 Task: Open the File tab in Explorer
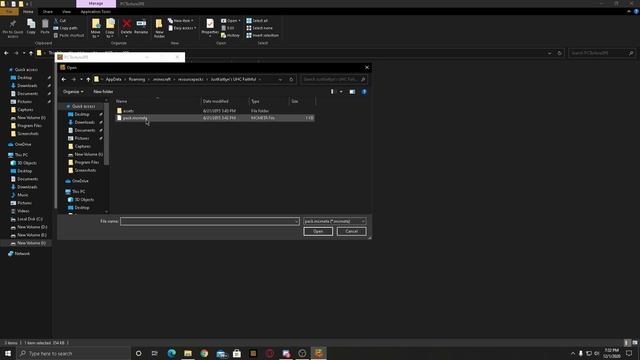click(x=9, y=12)
